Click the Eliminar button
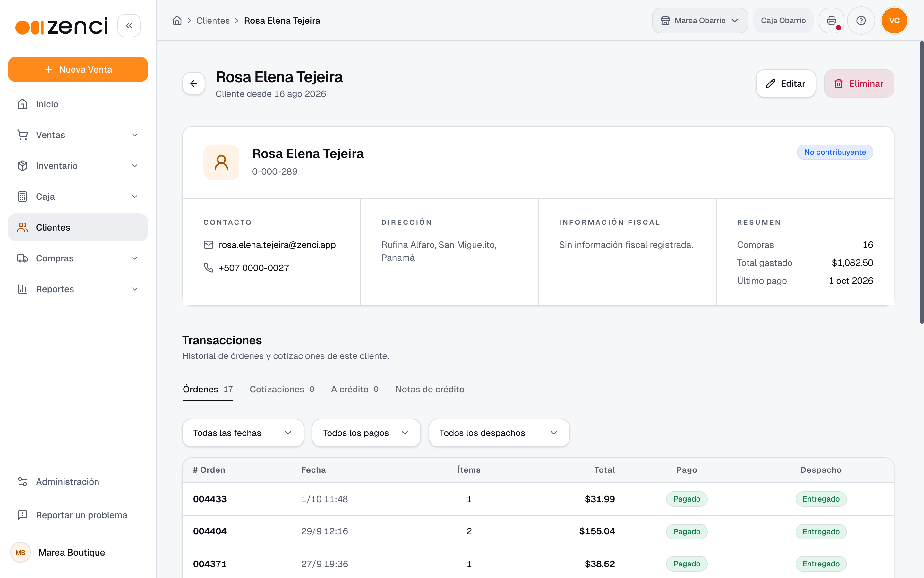The width and height of the screenshot is (924, 578). click(859, 83)
